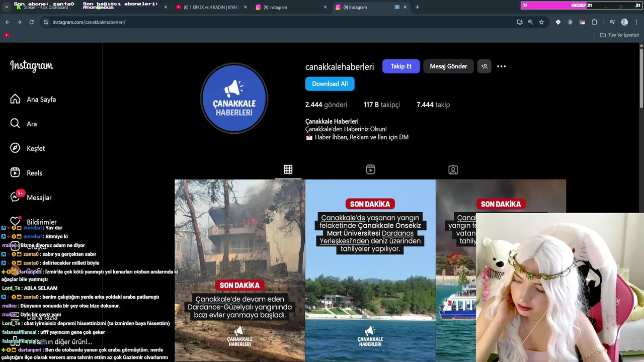Open YouTube bookmark in bookmarks bar
The height and width of the screenshot is (362, 644).
click(x=7, y=35)
